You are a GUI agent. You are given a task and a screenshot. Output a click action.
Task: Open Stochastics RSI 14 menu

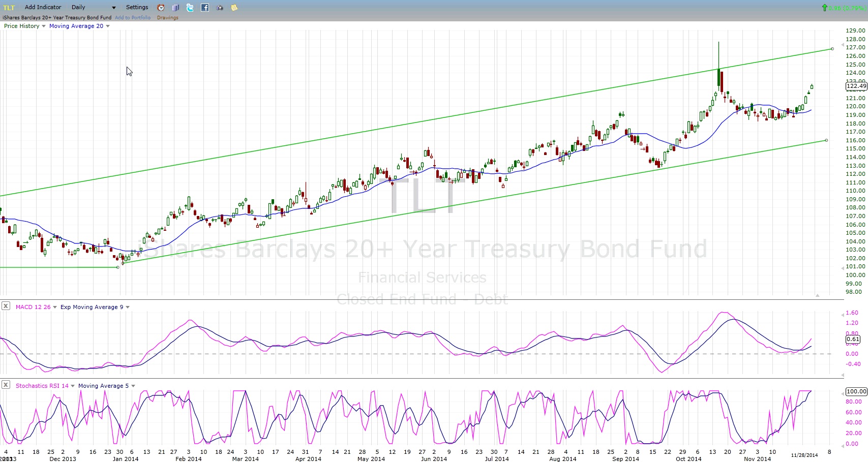(45, 386)
